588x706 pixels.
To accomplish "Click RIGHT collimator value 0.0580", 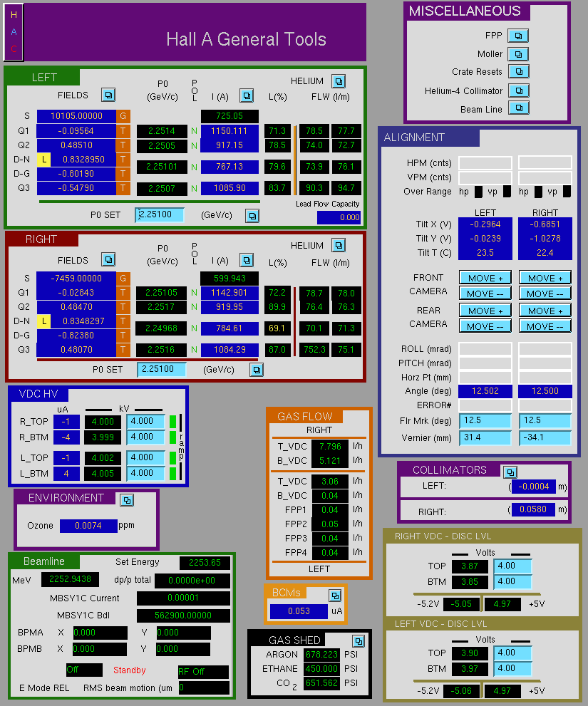I will tap(534, 509).
